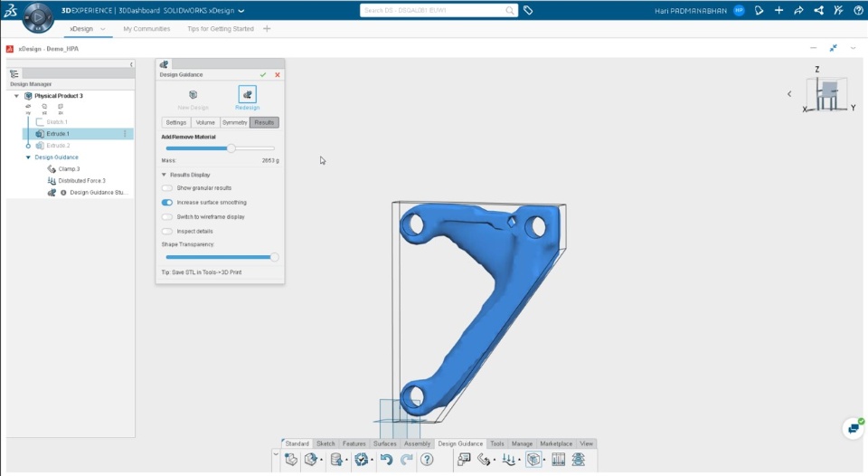Open the chat bubble icon at right edge
The height and width of the screenshot is (476, 868).
pos(854,428)
